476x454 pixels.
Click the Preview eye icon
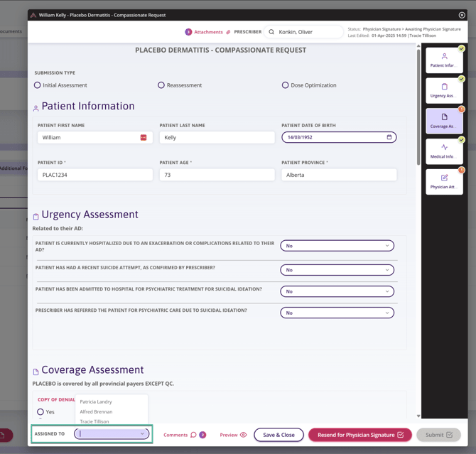point(243,435)
